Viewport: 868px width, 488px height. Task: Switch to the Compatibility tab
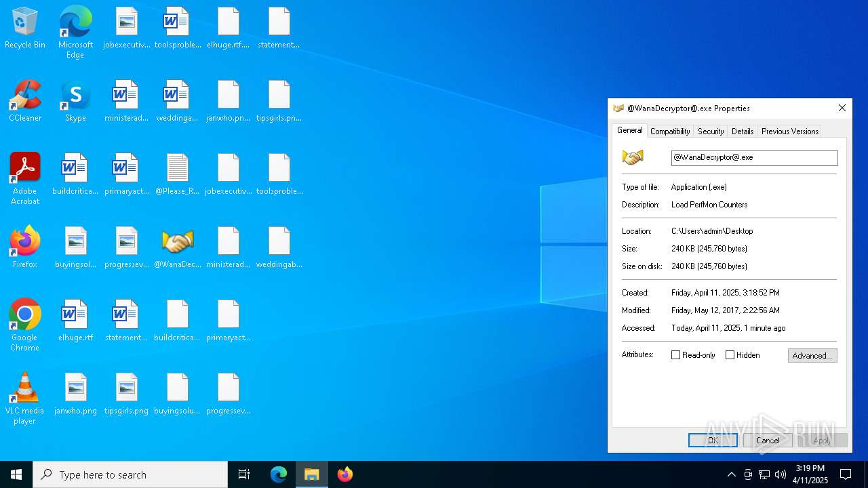670,131
